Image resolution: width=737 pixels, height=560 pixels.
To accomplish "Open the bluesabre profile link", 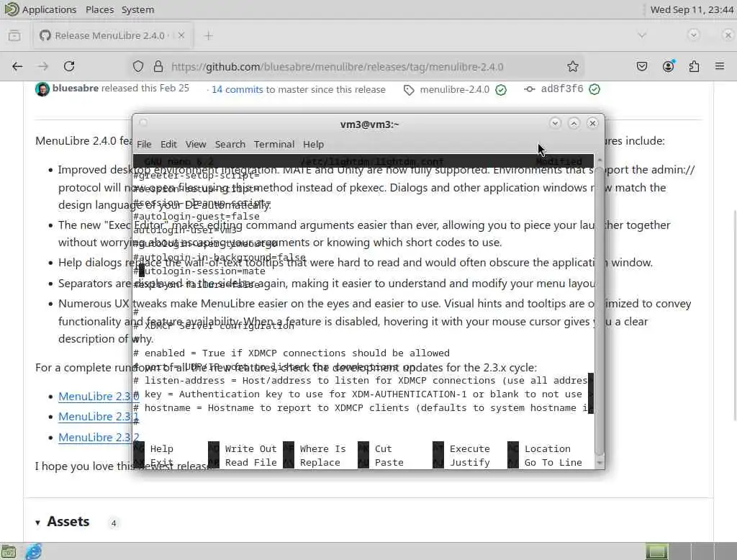I will 75,89.
